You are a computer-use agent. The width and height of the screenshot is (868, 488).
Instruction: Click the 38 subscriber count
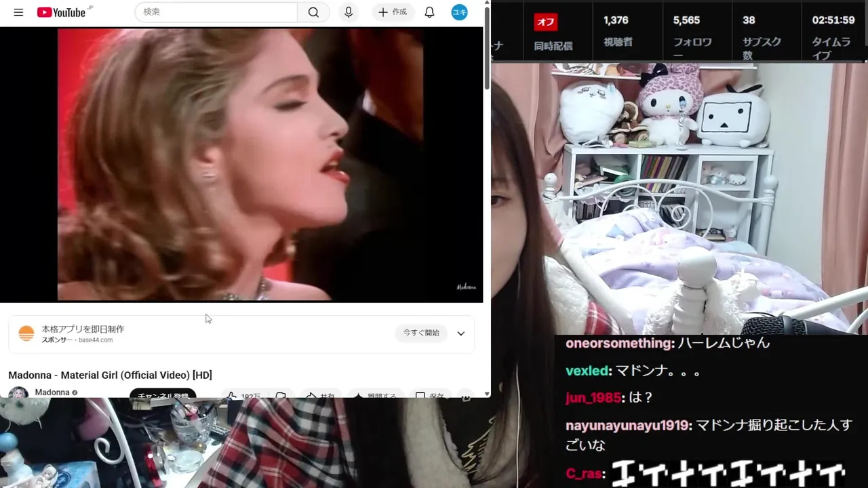(749, 20)
